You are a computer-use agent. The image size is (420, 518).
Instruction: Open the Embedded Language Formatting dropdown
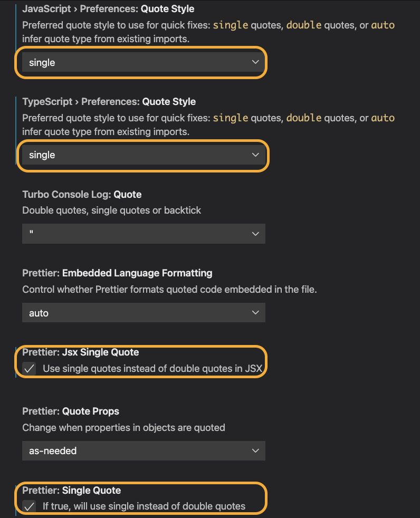click(x=144, y=312)
